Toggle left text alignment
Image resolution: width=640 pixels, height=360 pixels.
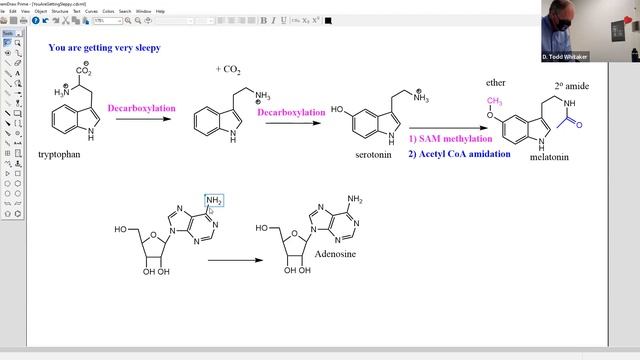point(221,20)
